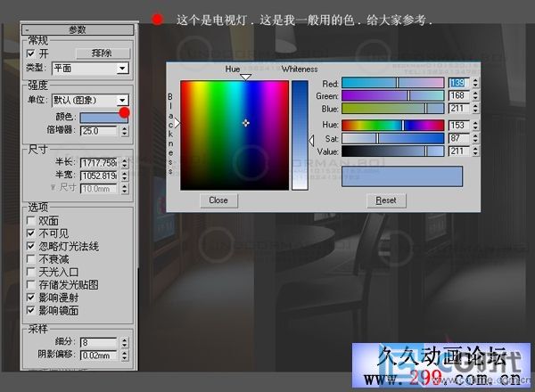Viewport: 535px width, 392px height.
Task: Click the W 尺寸 value field
Action: click(x=99, y=189)
